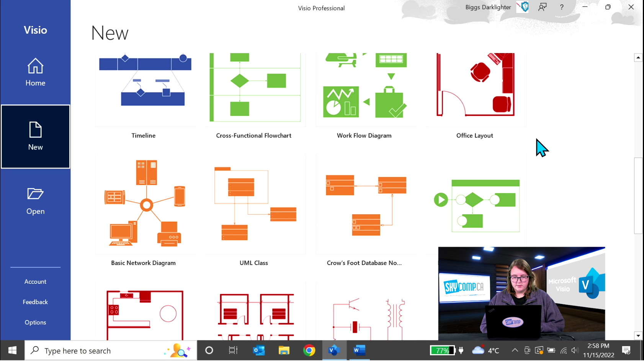Open File Explorer from the taskbar
This screenshot has height=361, width=644.
click(x=284, y=350)
